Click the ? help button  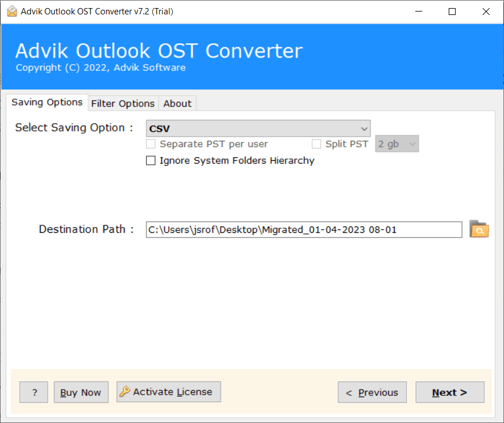[34, 392]
